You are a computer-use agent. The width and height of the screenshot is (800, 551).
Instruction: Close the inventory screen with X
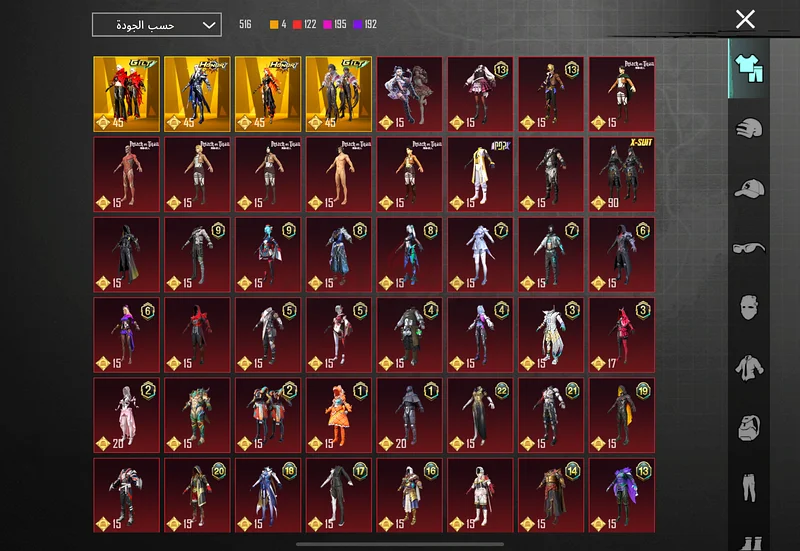pos(745,19)
